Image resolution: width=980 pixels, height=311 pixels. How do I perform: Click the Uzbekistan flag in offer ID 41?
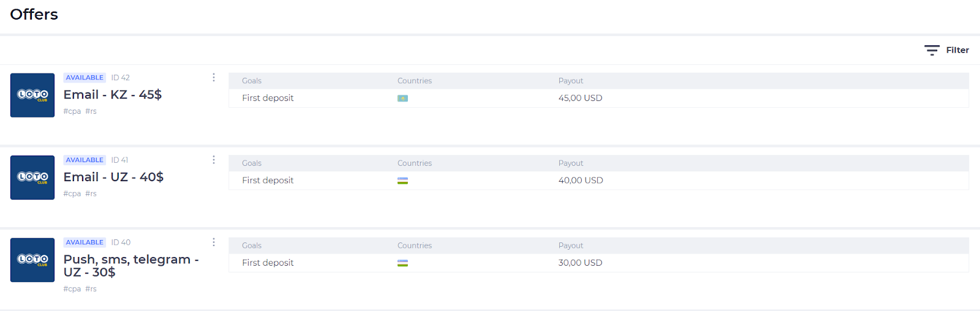[402, 181]
